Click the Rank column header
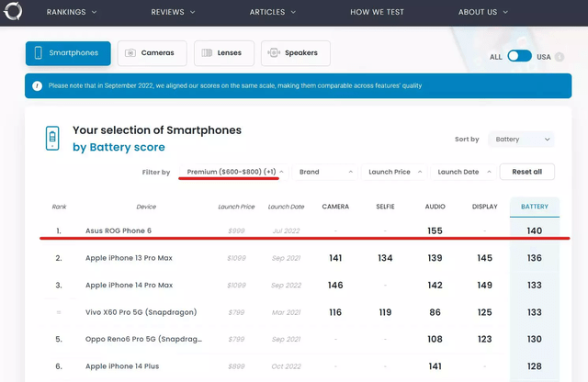588x382 pixels. coord(59,207)
